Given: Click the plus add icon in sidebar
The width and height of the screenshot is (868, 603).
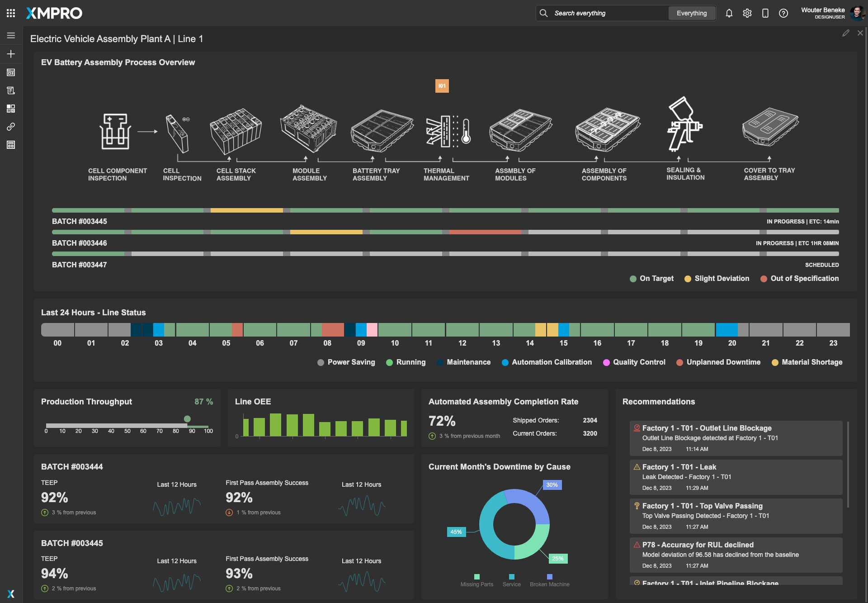Looking at the screenshot, I should click(x=11, y=54).
